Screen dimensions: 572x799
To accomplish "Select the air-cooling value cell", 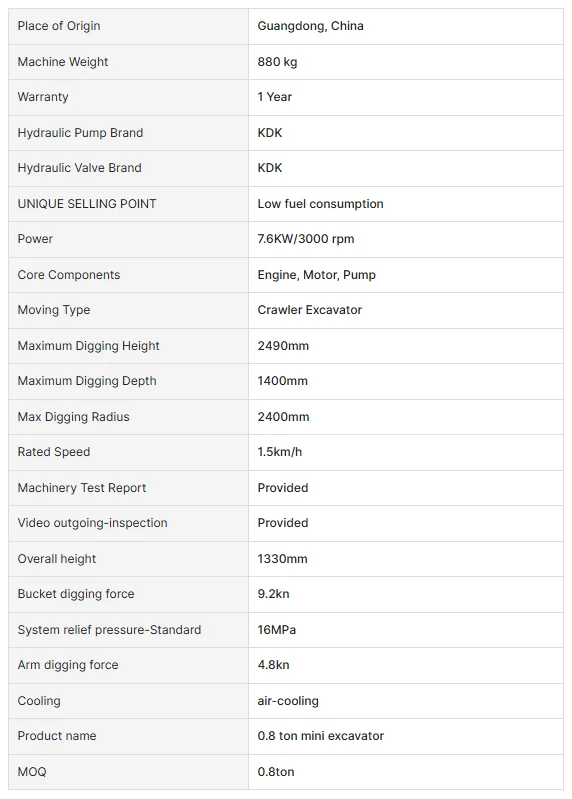I will click(x=406, y=701).
